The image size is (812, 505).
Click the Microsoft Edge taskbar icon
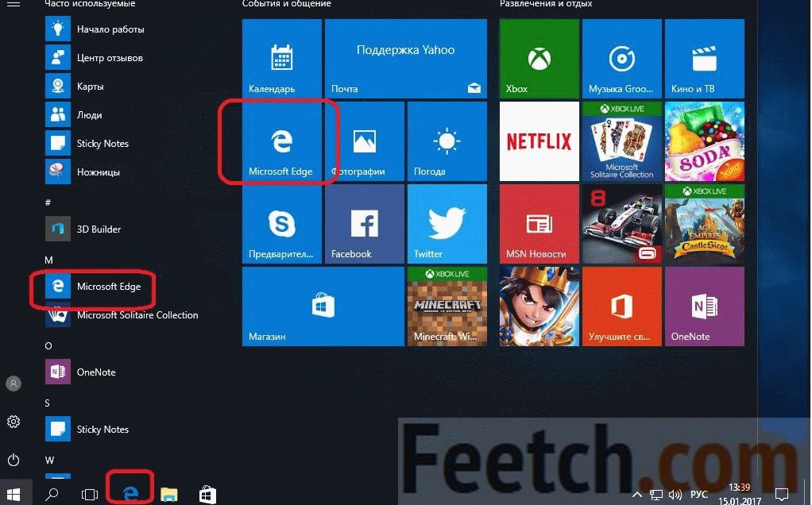pyautogui.click(x=130, y=494)
